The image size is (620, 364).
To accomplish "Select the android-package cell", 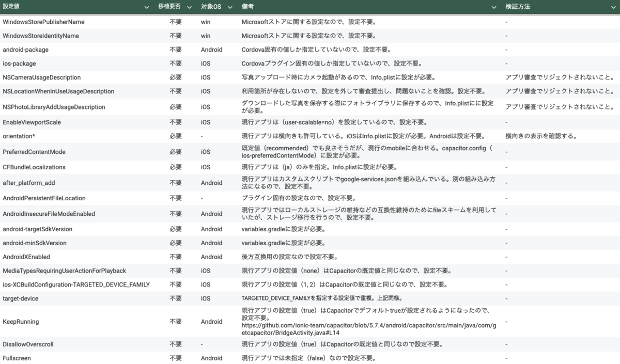I will tap(25, 50).
